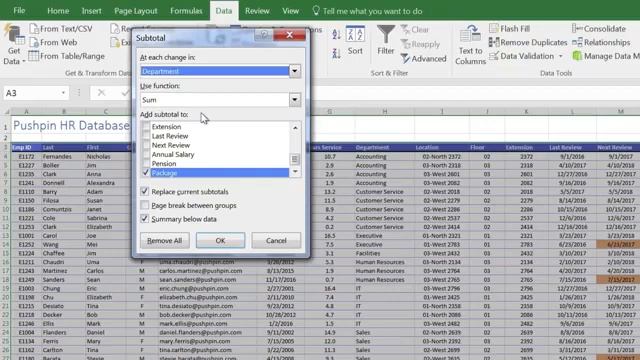Click formula bar cancel X icon
640x360 pixels.
click(101, 93)
